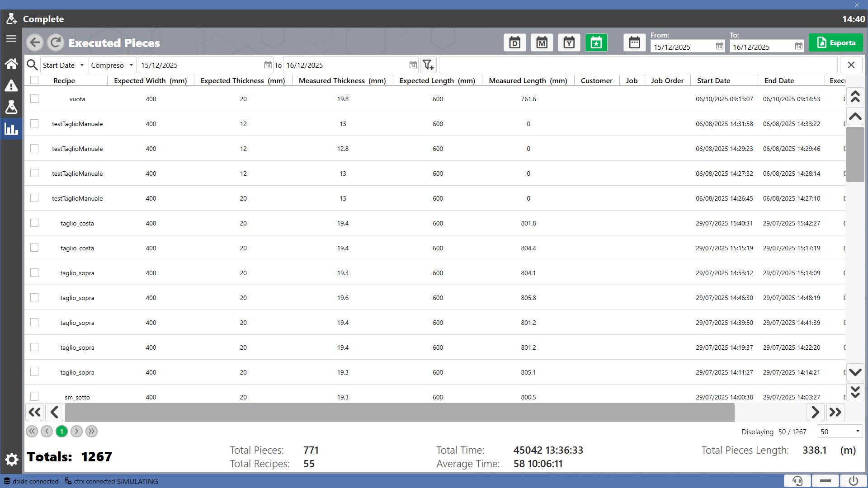The image size is (868, 488).
Task: Open the rows-per-page 50 dropdown
Action: [840, 432]
